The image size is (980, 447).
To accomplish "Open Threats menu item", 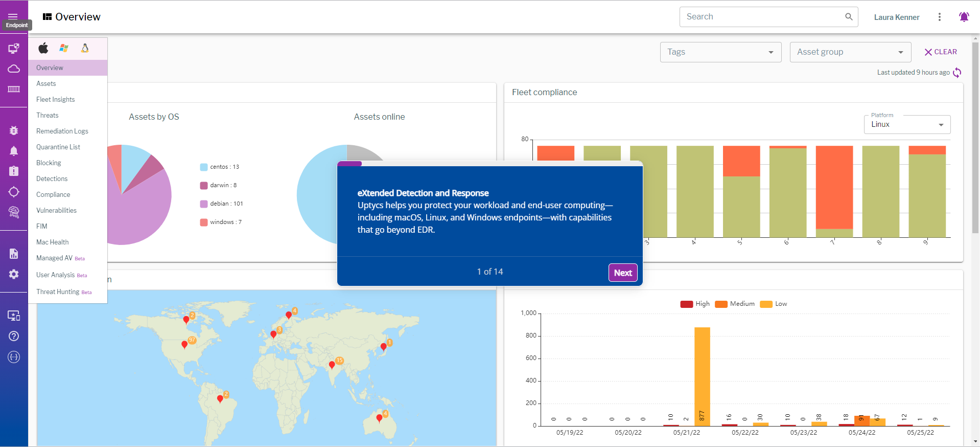I will pyautogui.click(x=68, y=115).
